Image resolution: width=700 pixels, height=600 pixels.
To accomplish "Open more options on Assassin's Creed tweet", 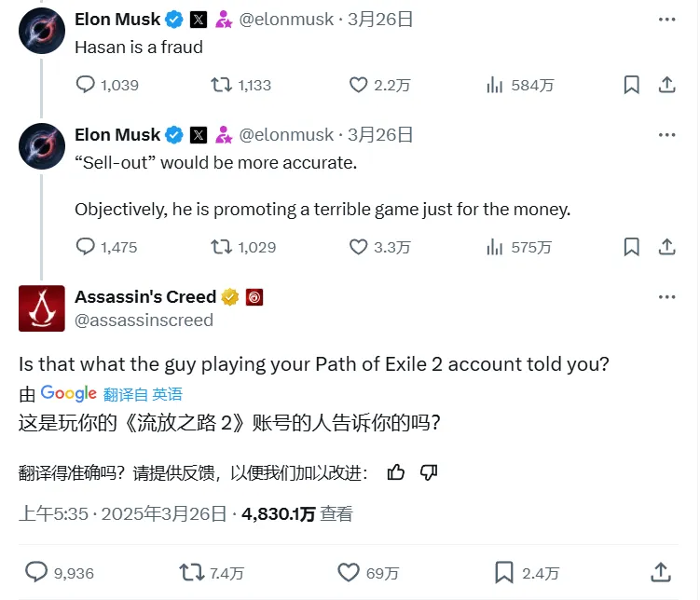I will (x=666, y=296).
